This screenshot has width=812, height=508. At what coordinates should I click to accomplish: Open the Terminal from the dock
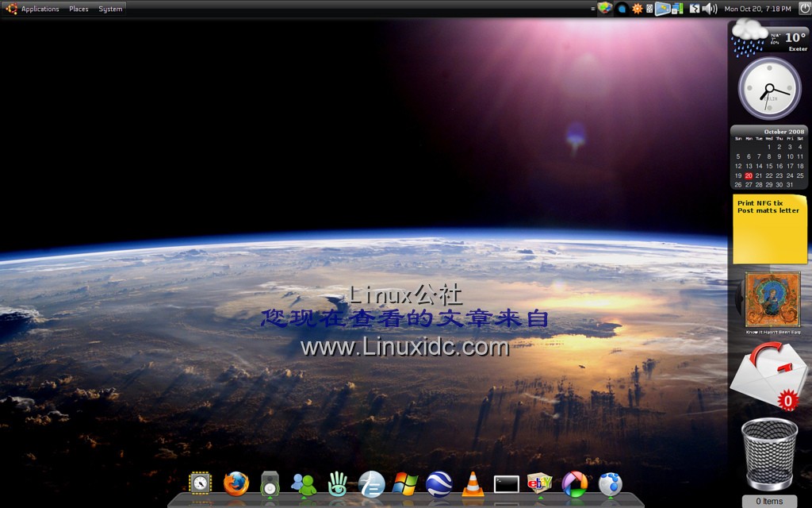click(507, 485)
